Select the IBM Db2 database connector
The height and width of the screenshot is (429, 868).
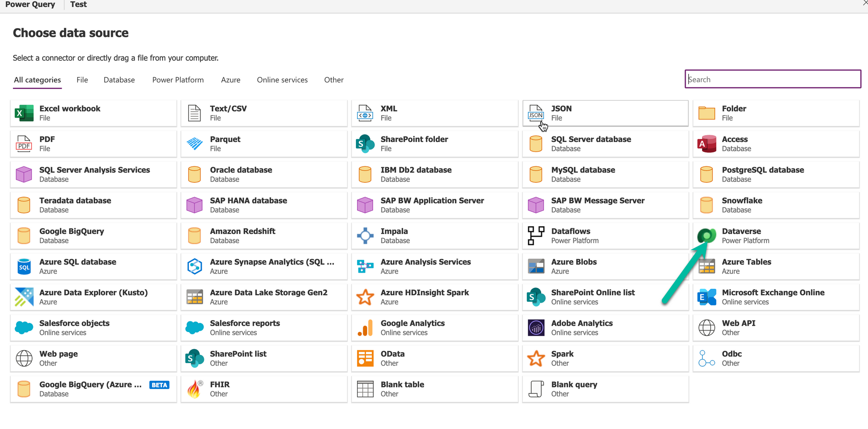434,175
